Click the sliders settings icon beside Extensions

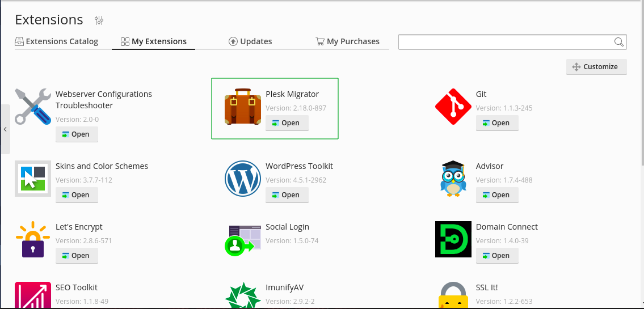point(99,20)
